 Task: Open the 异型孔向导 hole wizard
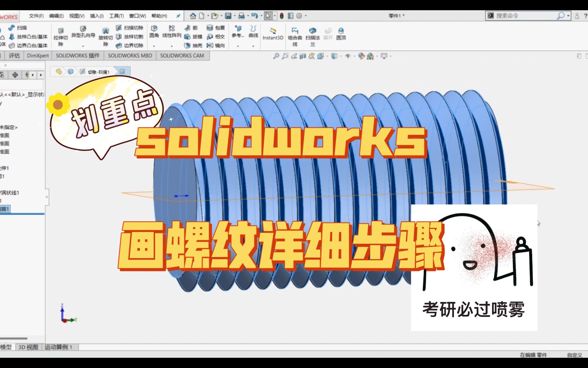click(83, 32)
